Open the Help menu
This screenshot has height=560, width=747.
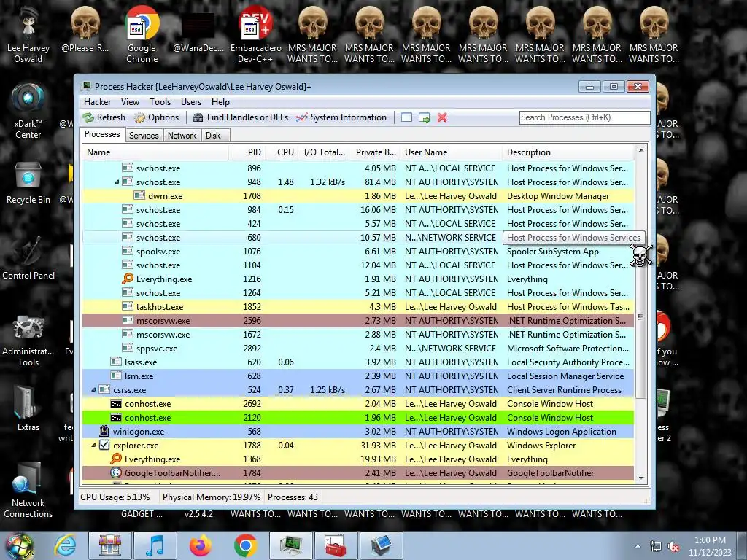tap(220, 102)
